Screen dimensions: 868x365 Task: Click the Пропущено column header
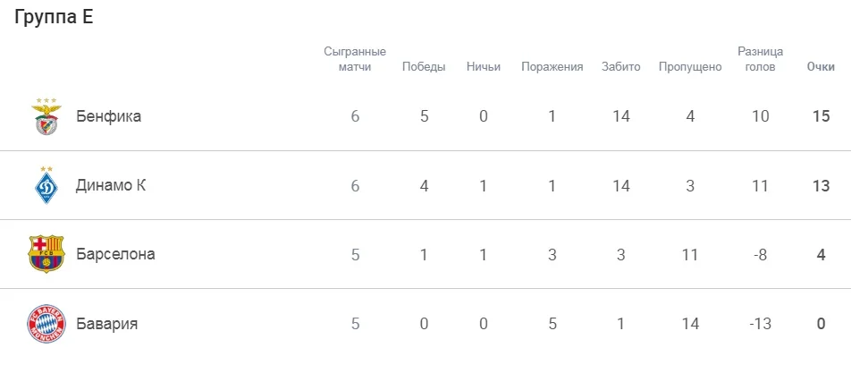point(690,67)
